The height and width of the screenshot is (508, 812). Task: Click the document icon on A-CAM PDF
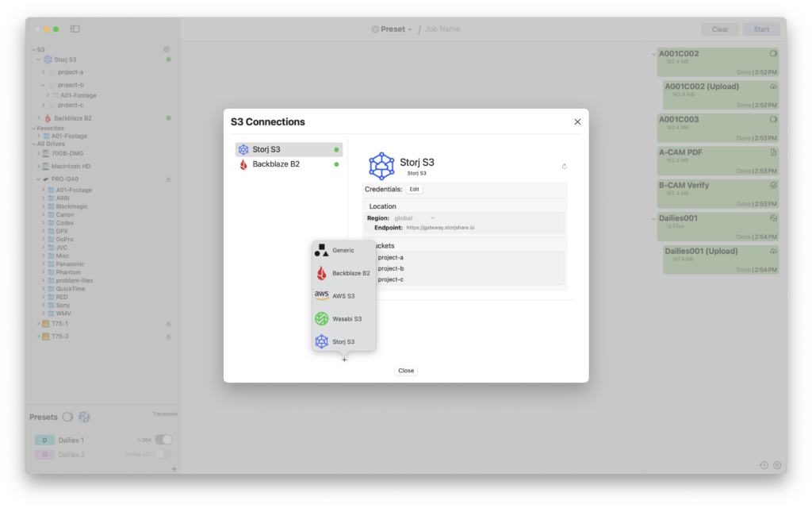coord(773,152)
